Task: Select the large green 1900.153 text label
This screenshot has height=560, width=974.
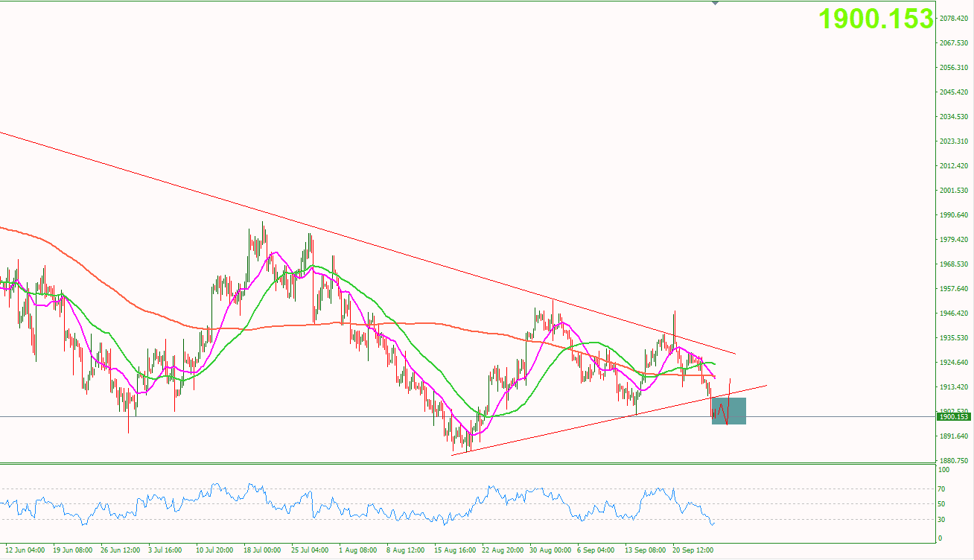Action: pyautogui.click(x=876, y=19)
